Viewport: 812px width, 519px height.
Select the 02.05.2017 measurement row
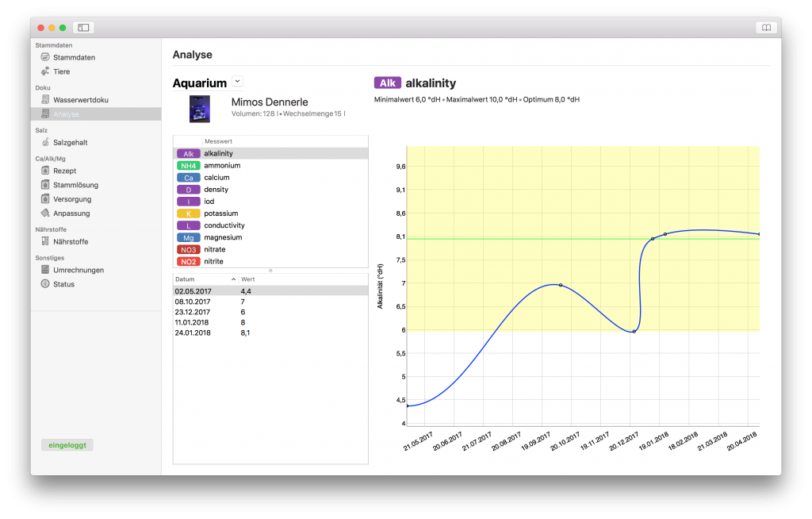270,291
